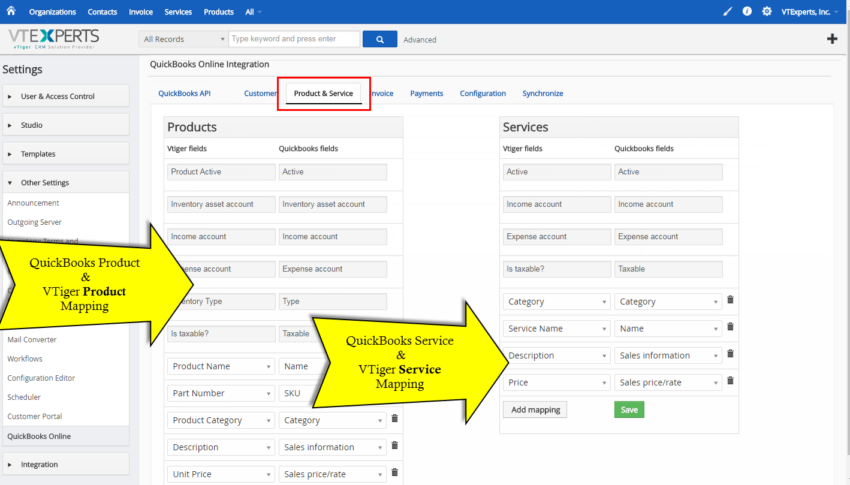This screenshot has width=850, height=485.
Task: Click the blue search magnifier button
Action: [379, 39]
